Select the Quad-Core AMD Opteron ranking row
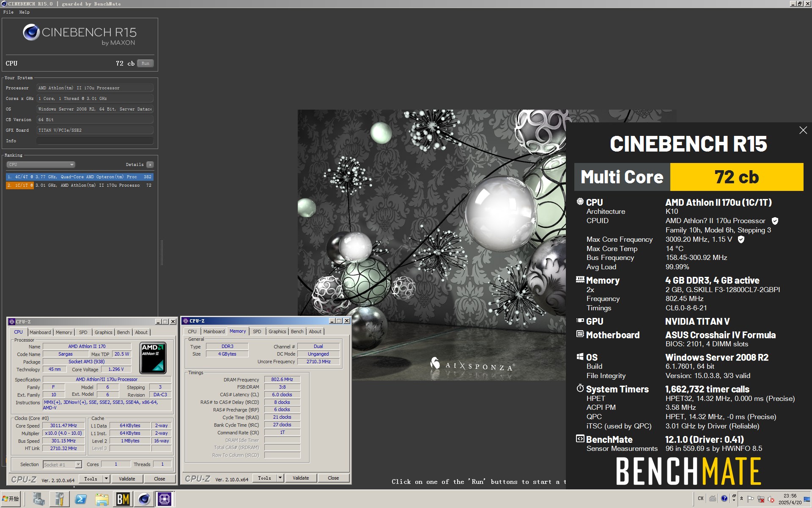812x508 pixels. click(80, 177)
